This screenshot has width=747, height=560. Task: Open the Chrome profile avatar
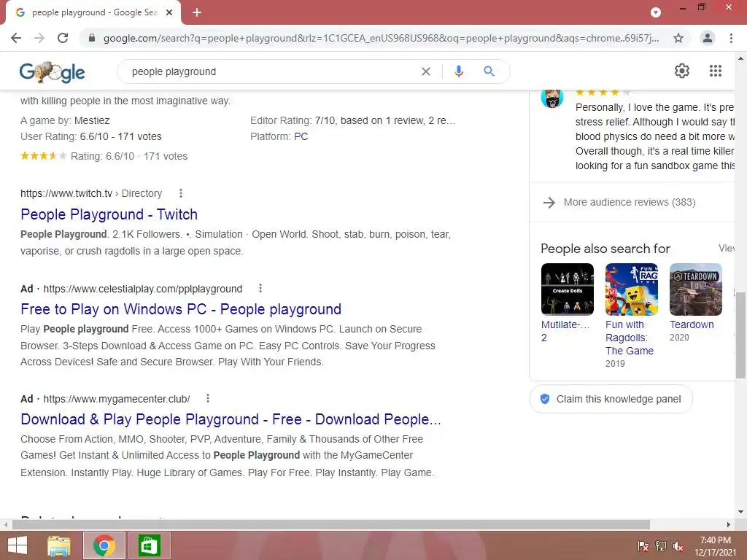708,38
